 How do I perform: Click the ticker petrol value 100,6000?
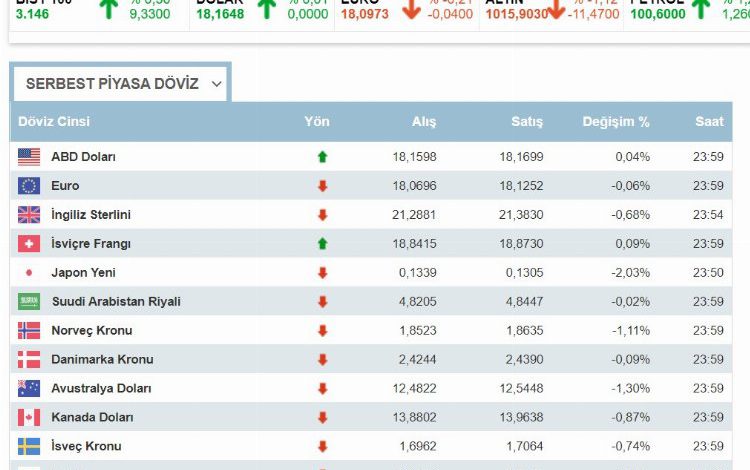(658, 14)
